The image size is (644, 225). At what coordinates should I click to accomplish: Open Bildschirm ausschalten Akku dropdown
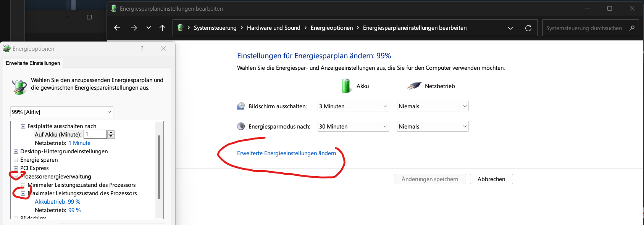point(353,106)
